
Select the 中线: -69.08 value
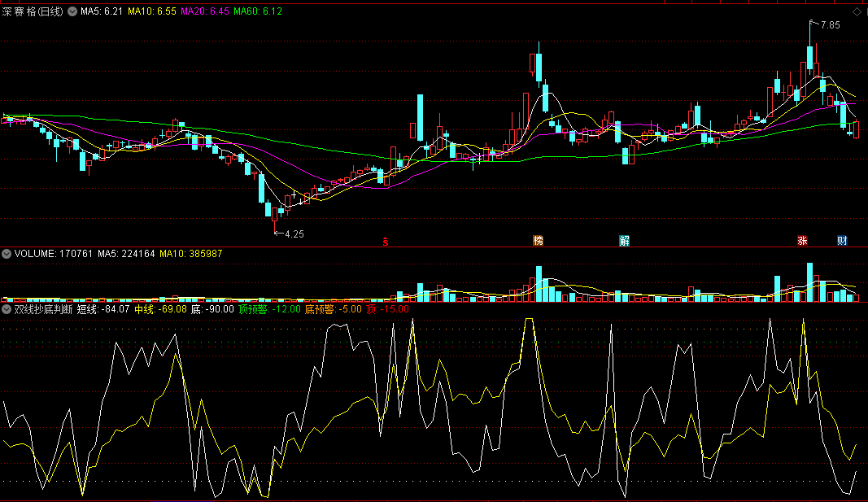point(161,309)
